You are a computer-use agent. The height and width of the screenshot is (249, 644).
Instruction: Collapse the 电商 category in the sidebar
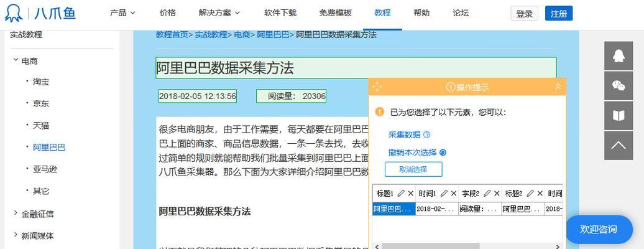click(16, 60)
